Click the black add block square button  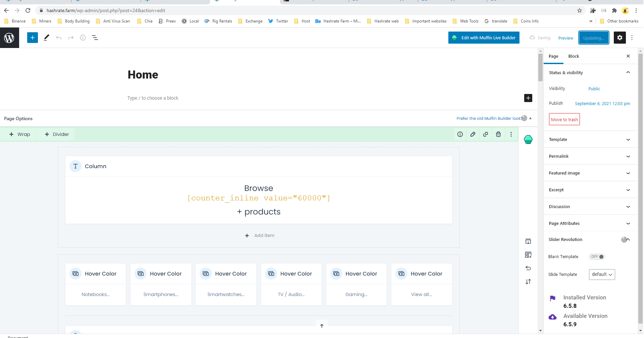(528, 98)
